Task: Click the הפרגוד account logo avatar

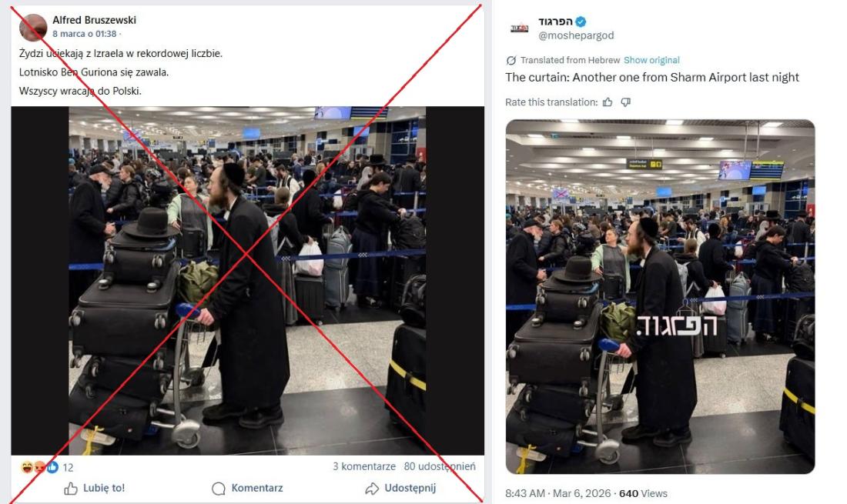Action: 519,28
